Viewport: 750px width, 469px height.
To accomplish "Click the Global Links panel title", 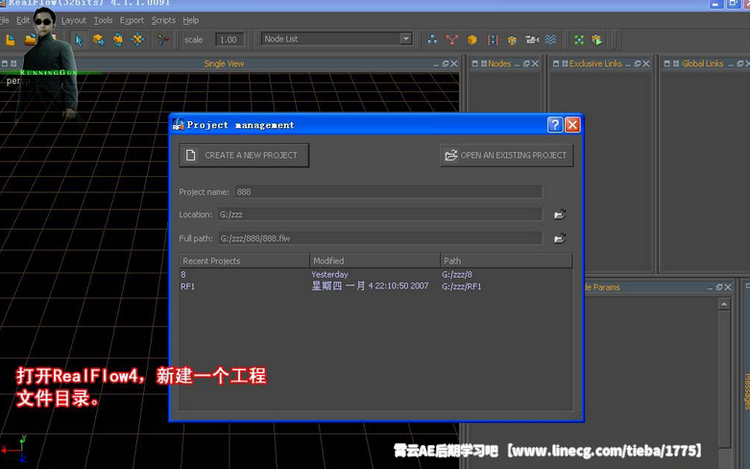I will click(x=702, y=64).
